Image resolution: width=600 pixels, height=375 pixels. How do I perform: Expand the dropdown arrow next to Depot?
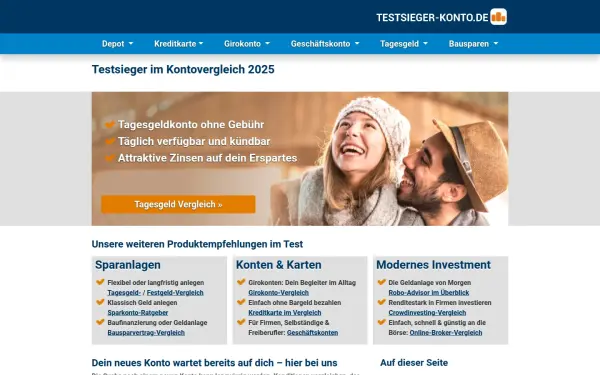[131, 44]
